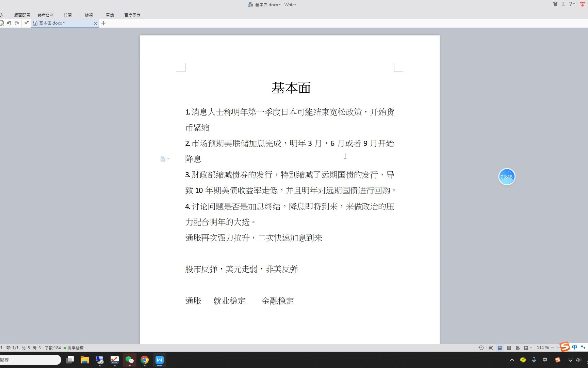Click the 111 % zoom level value
588x368 pixels.
coord(543,348)
